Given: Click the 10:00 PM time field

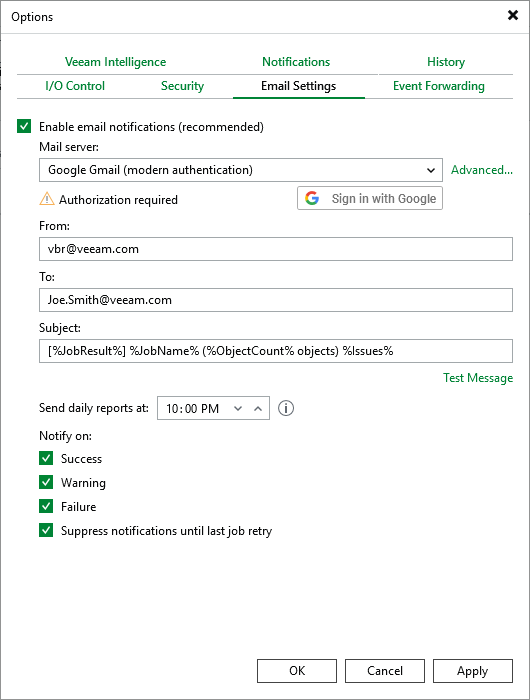Looking at the screenshot, I should (213, 408).
